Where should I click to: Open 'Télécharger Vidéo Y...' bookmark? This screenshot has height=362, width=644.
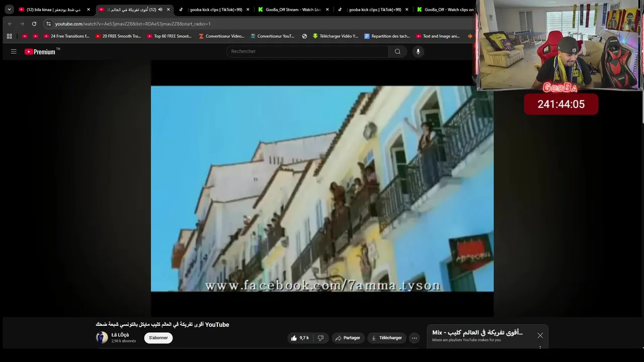[336, 36]
